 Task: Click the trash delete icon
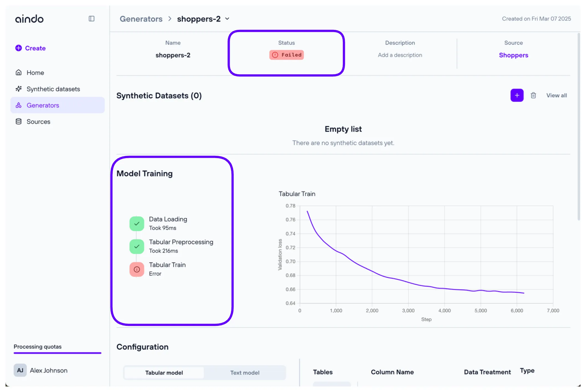coord(533,95)
